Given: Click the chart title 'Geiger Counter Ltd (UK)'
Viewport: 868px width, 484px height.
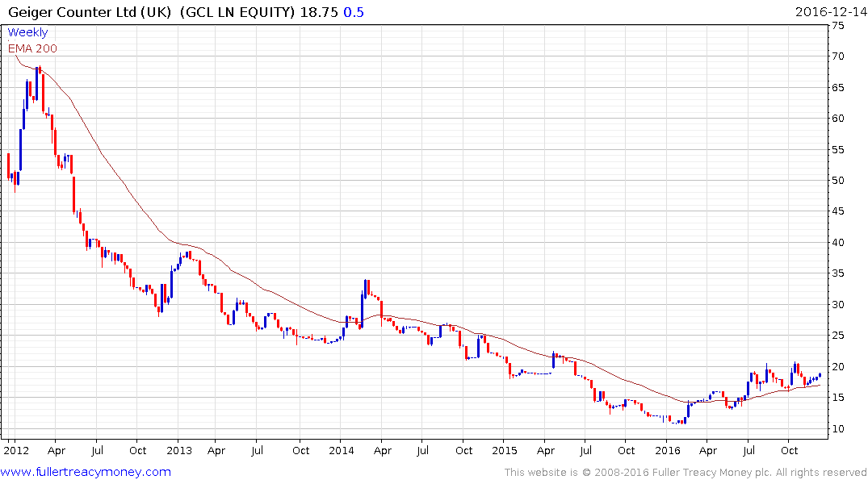Looking at the screenshot, I should [90, 12].
